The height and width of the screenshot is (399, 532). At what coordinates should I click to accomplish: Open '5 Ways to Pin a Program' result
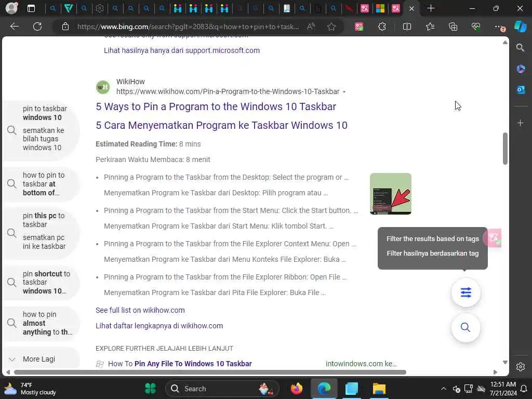(216, 107)
